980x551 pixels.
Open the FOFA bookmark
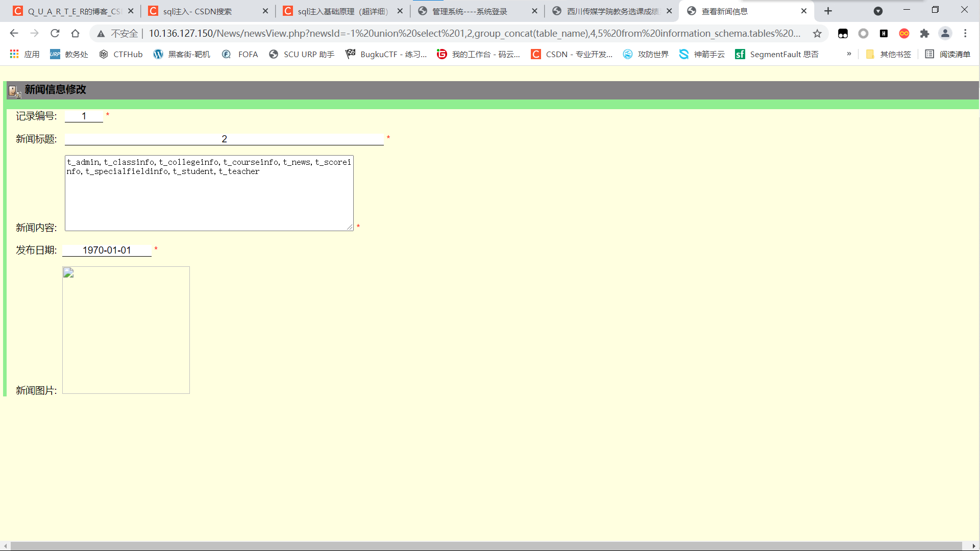(240, 54)
